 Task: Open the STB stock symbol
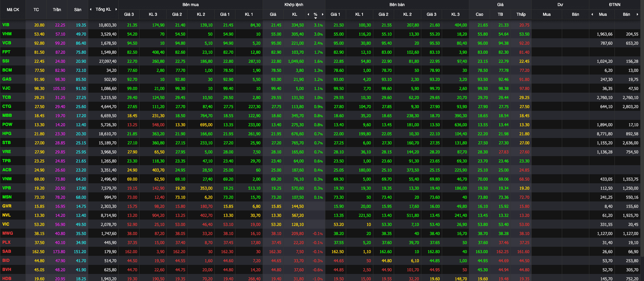pos(6,143)
